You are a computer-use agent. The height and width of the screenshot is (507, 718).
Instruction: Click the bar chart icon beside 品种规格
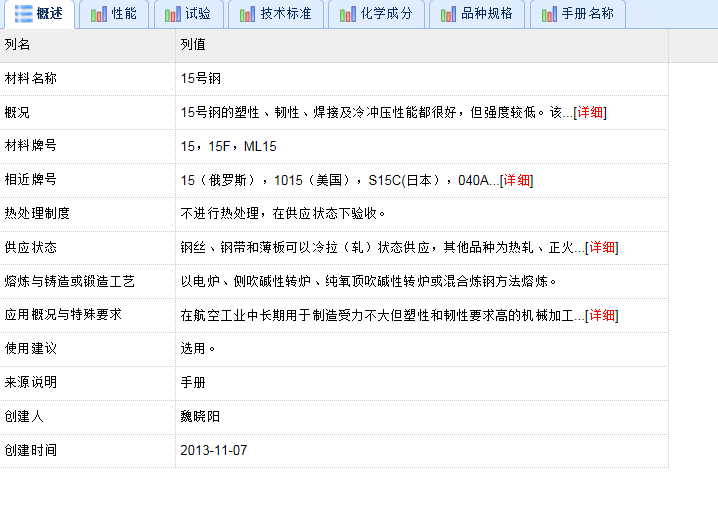448,14
